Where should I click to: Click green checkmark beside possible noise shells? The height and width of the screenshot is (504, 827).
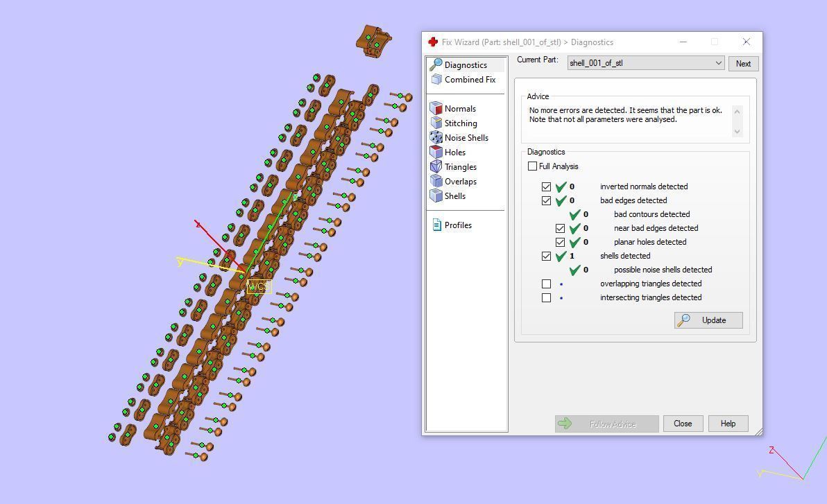(574, 270)
